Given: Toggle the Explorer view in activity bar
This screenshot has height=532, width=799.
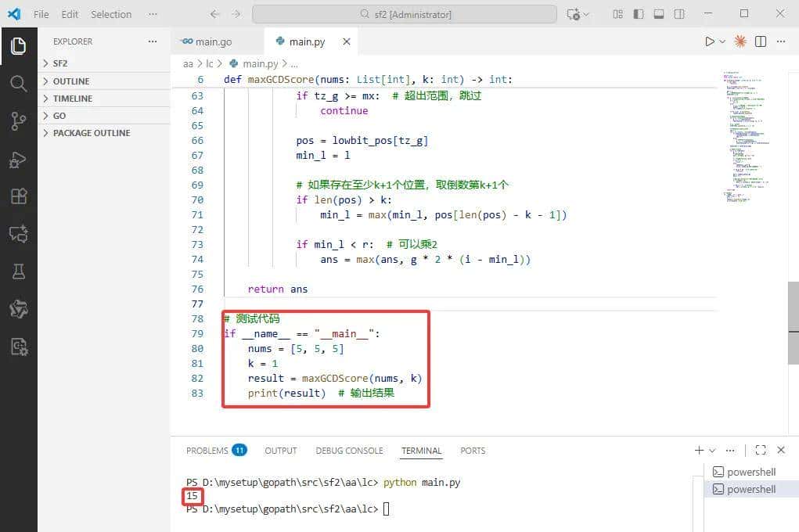Looking at the screenshot, I should pyautogui.click(x=19, y=45).
